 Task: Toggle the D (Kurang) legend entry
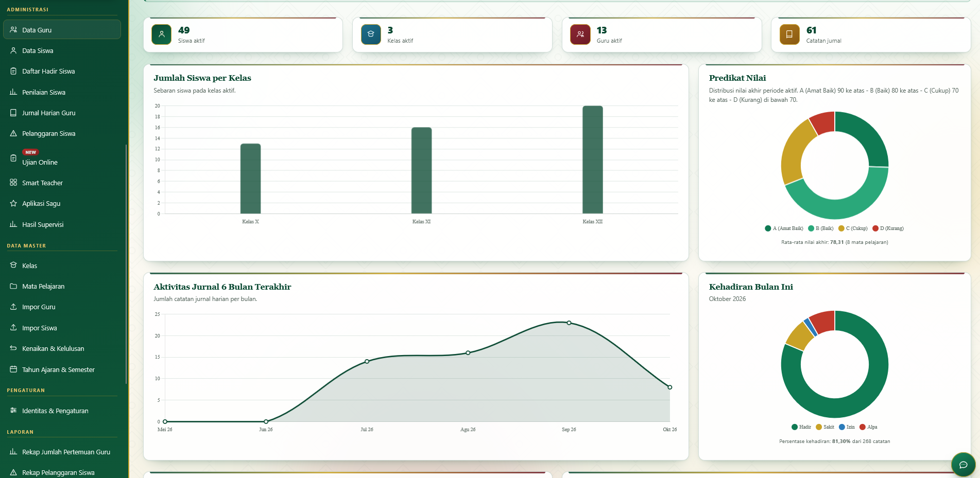[x=888, y=228]
